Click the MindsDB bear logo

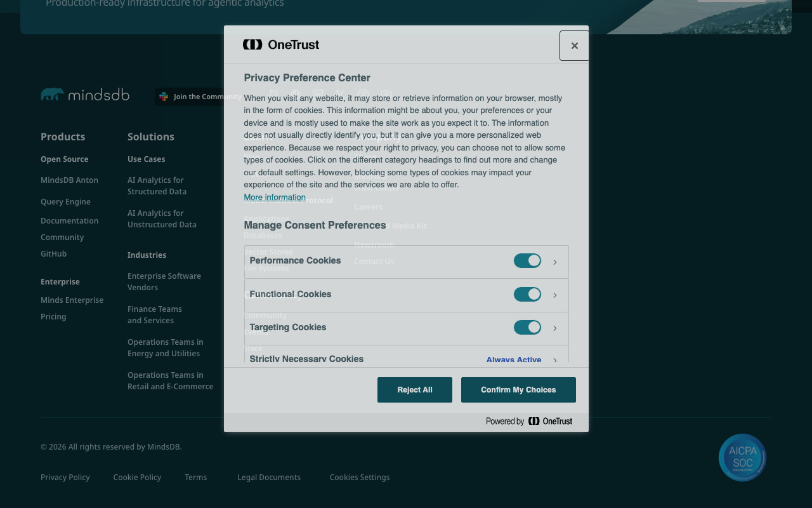(x=85, y=95)
